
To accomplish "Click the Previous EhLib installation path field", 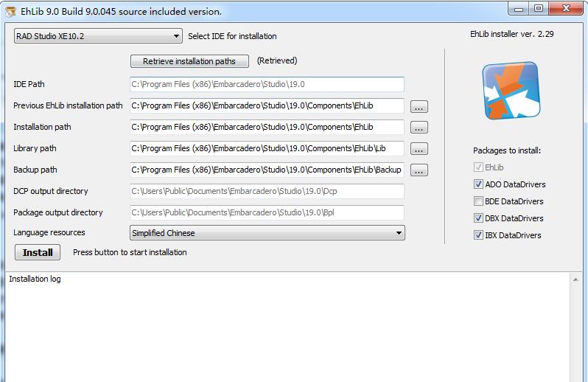I will pyautogui.click(x=267, y=105).
